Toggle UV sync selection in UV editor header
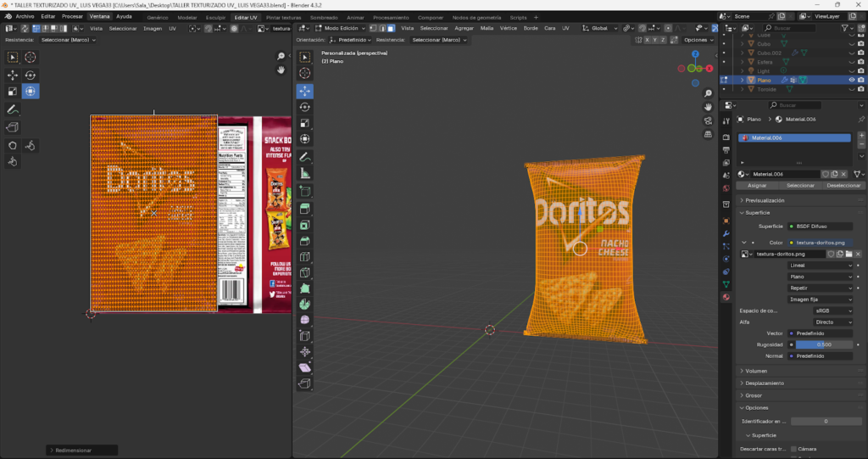The height and width of the screenshot is (459, 868). [25, 28]
